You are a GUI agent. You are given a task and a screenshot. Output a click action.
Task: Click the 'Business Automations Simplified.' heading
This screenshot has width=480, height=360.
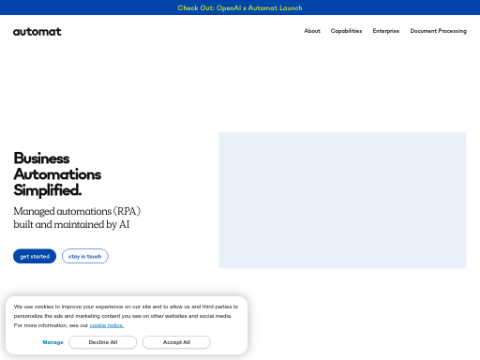click(57, 174)
